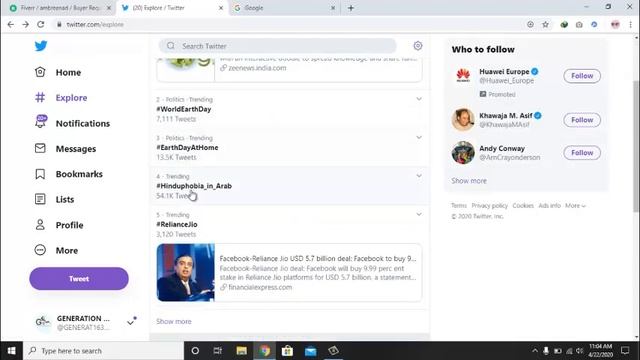The width and height of the screenshot is (640, 360).
Task: Click Show more under trends
Action: (x=173, y=321)
